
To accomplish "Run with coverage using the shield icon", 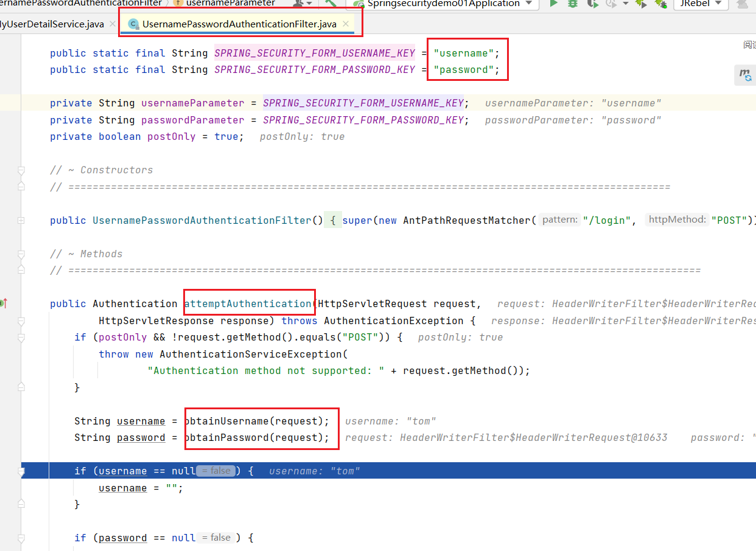I will [592, 3].
